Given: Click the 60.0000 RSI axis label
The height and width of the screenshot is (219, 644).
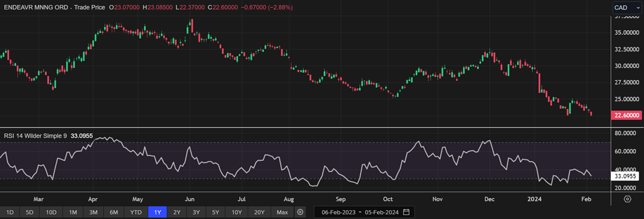Looking at the screenshot, I should [x=626, y=152].
